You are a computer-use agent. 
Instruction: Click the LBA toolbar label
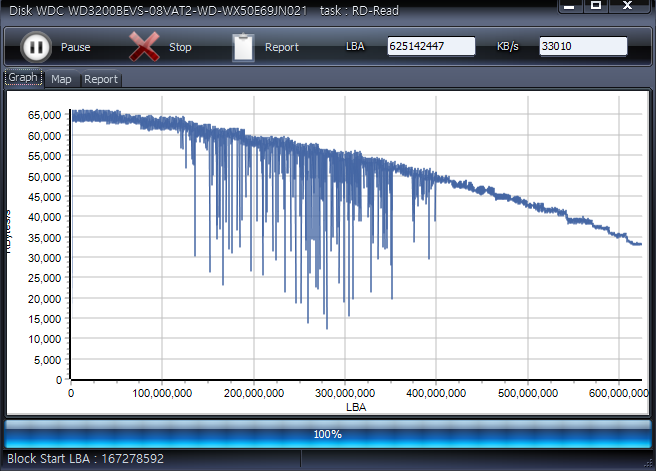click(355, 46)
